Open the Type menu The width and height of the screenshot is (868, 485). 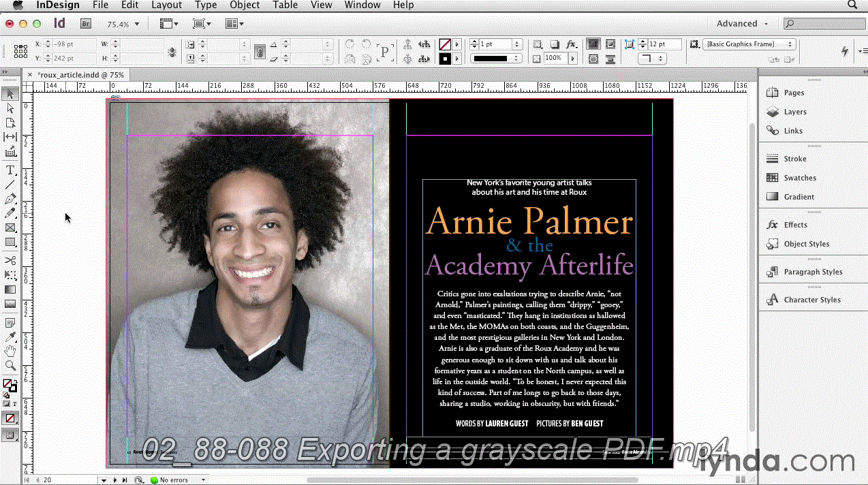tap(206, 5)
